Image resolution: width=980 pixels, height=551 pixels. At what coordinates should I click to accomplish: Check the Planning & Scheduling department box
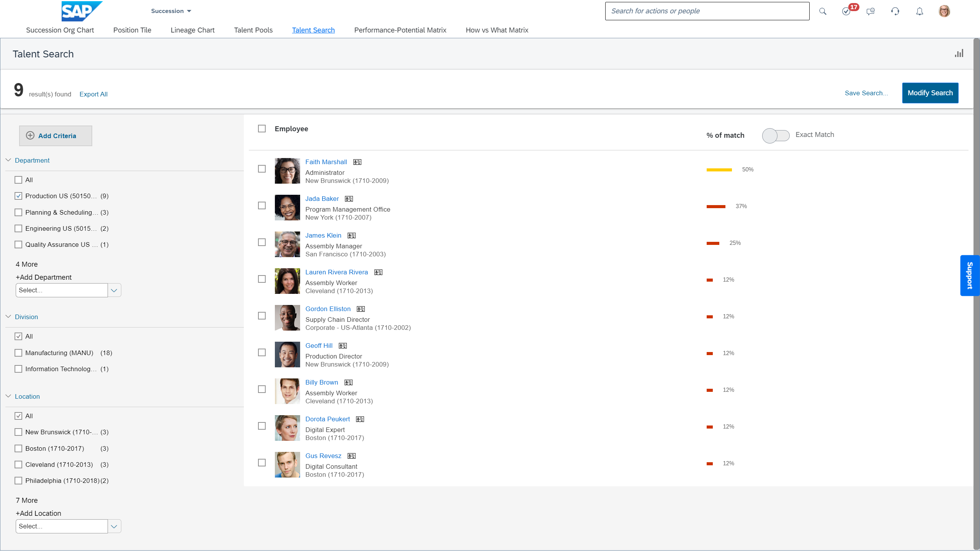[x=18, y=212]
